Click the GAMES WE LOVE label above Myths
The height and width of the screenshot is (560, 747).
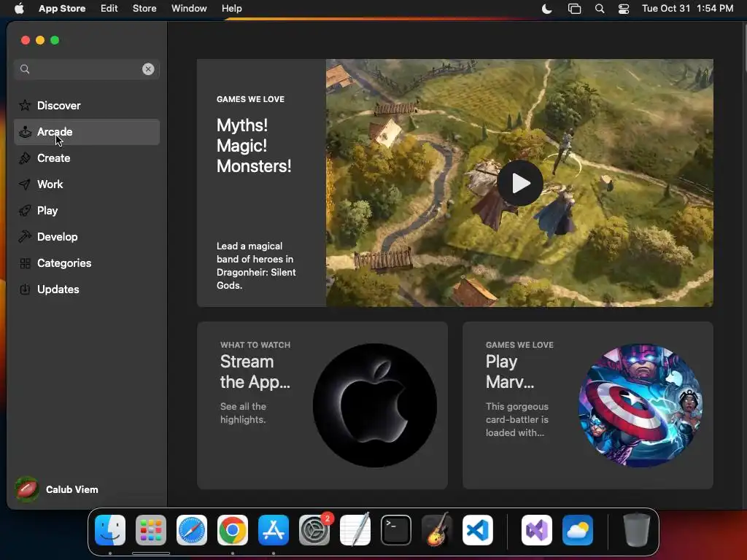point(250,99)
